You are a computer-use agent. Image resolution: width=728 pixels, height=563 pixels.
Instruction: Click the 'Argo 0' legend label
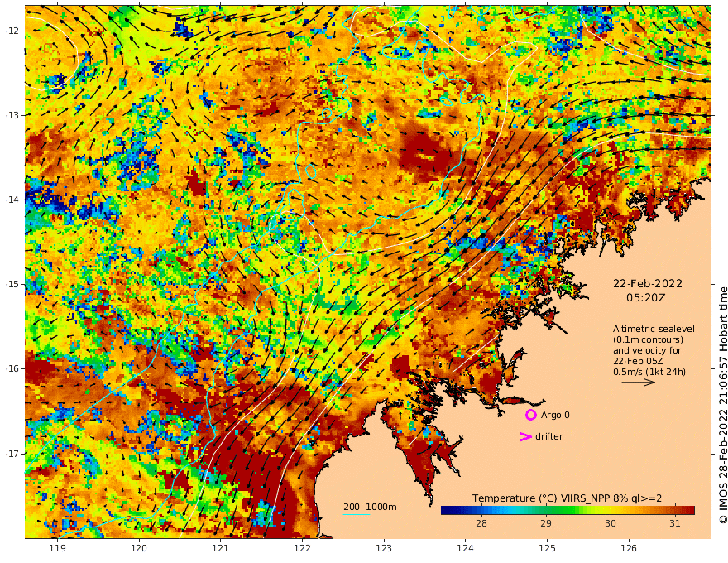(x=555, y=415)
